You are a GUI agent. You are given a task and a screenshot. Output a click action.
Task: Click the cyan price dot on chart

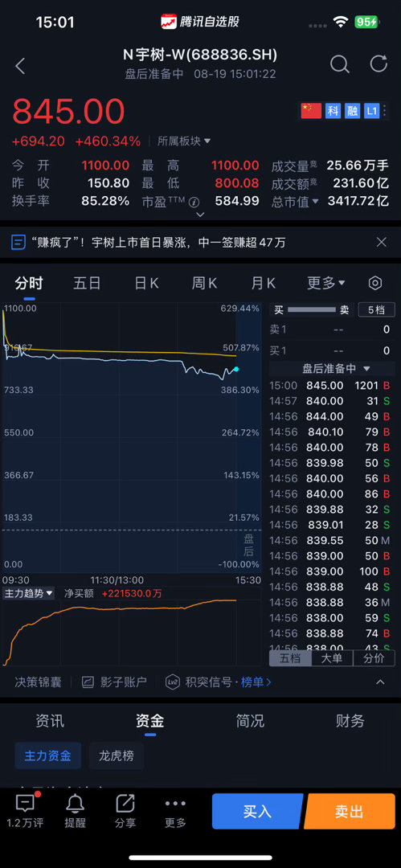(x=236, y=369)
